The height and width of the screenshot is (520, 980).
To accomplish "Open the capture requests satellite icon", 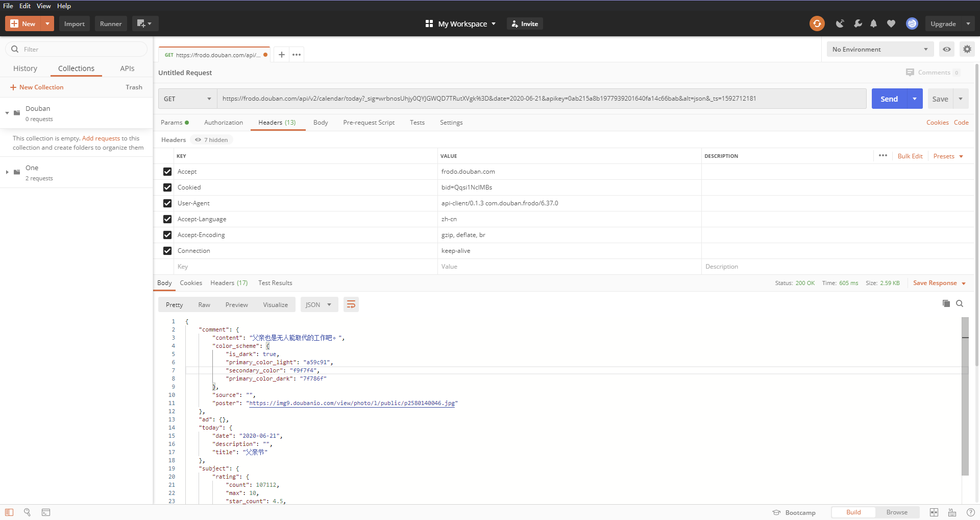I will tap(840, 23).
